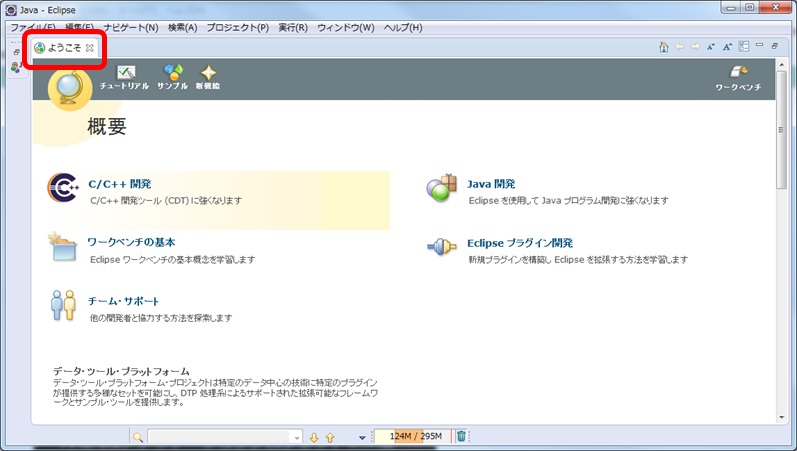Viewport: 797px width, 451px height.
Task: Open the search field dropdown arrow
Action: (296, 437)
